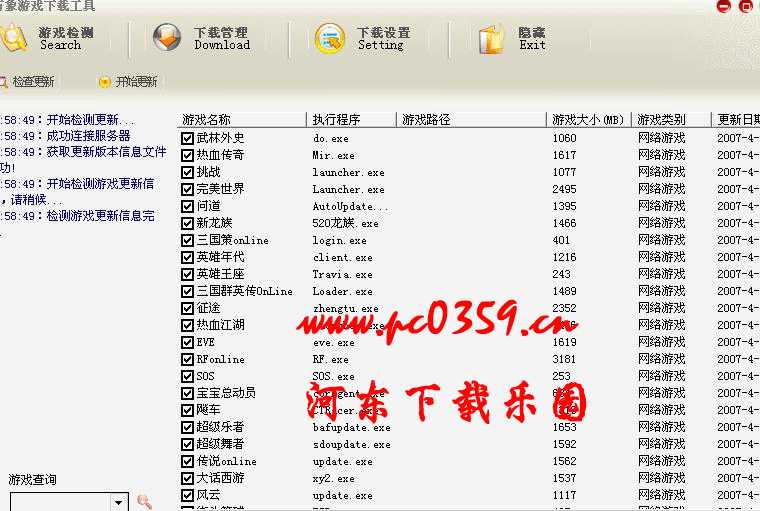Click the size value 2495
760x511 pixels.
565,189
